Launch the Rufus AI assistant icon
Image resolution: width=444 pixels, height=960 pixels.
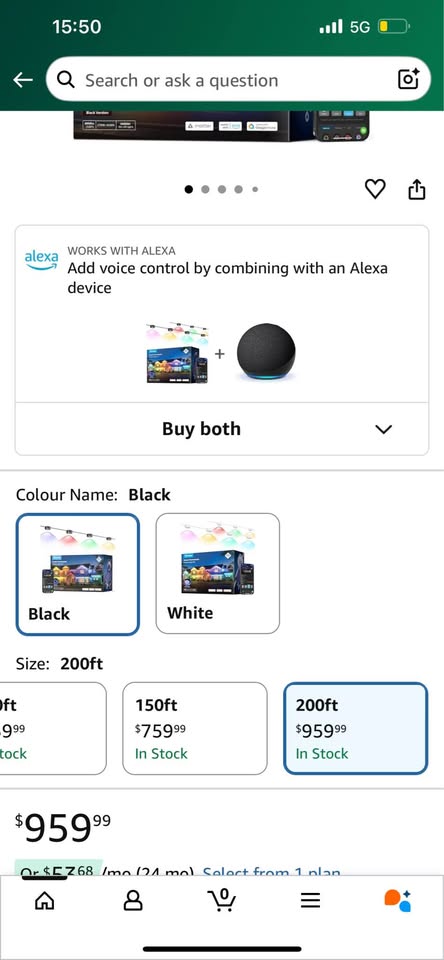(x=397, y=900)
